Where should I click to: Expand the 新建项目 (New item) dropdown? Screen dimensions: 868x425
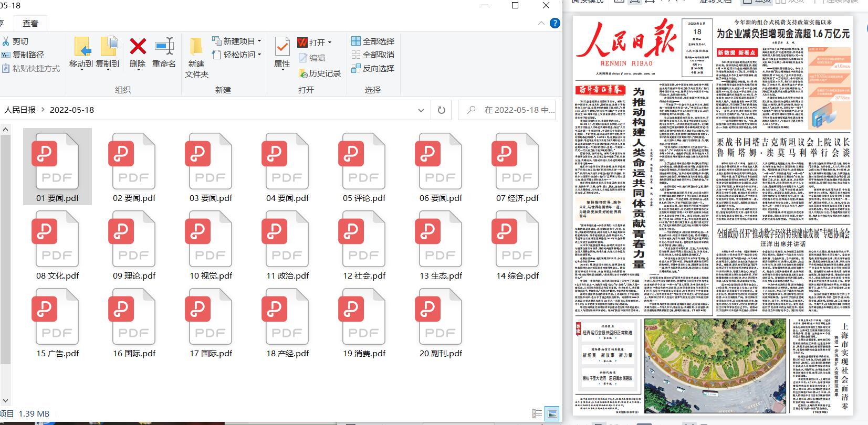point(259,41)
